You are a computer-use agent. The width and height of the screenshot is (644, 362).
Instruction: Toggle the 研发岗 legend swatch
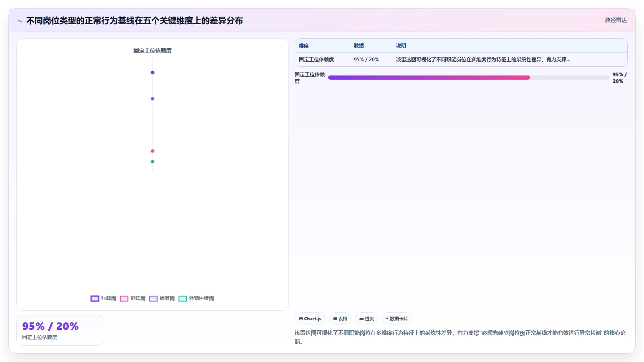[x=153, y=299]
